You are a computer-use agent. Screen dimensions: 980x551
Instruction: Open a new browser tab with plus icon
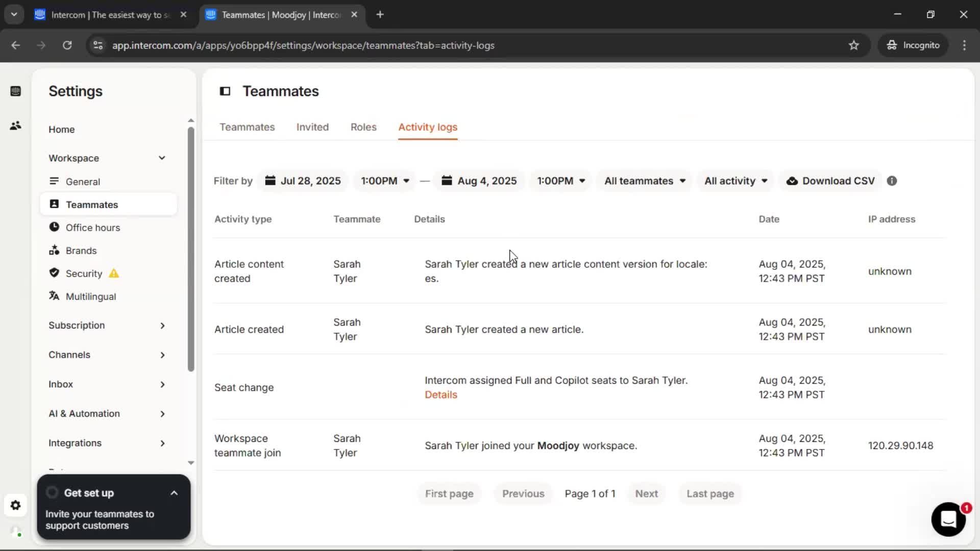[380, 15]
